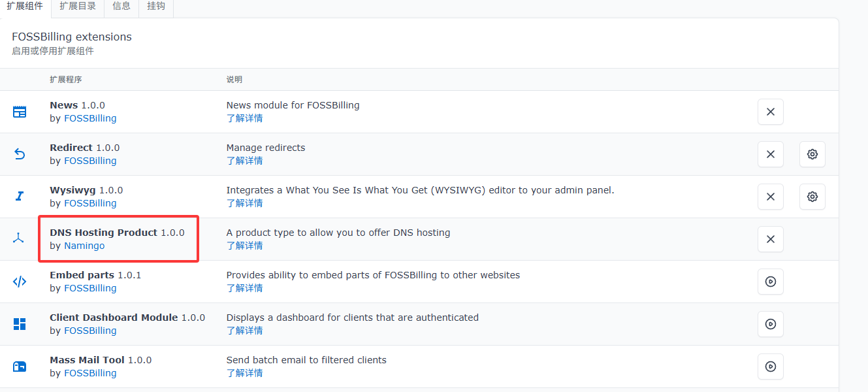Image resolution: width=868 pixels, height=392 pixels.
Task: Activate the Embed parts extension
Action: click(770, 282)
